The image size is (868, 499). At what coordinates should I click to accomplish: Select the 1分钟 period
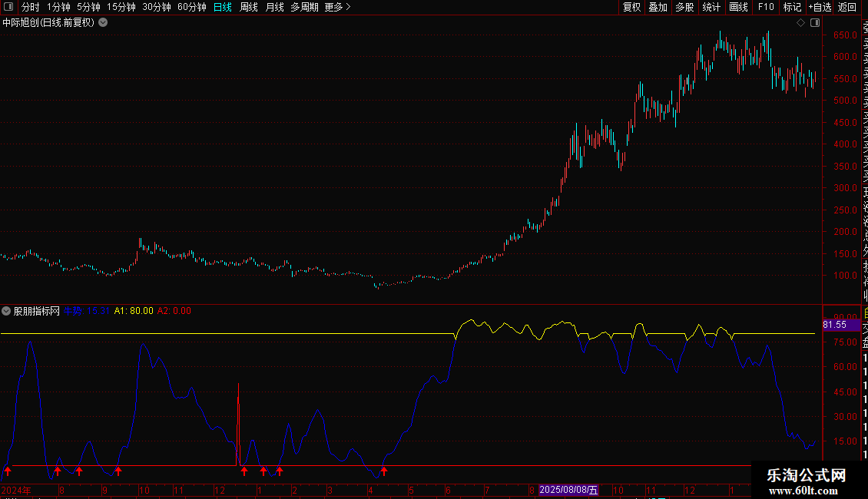click(58, 7)
